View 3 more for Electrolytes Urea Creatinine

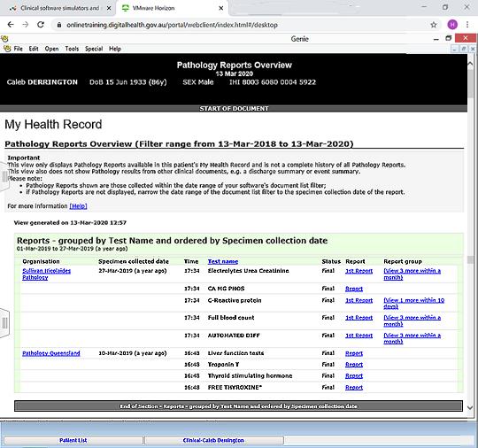[412, 274]
